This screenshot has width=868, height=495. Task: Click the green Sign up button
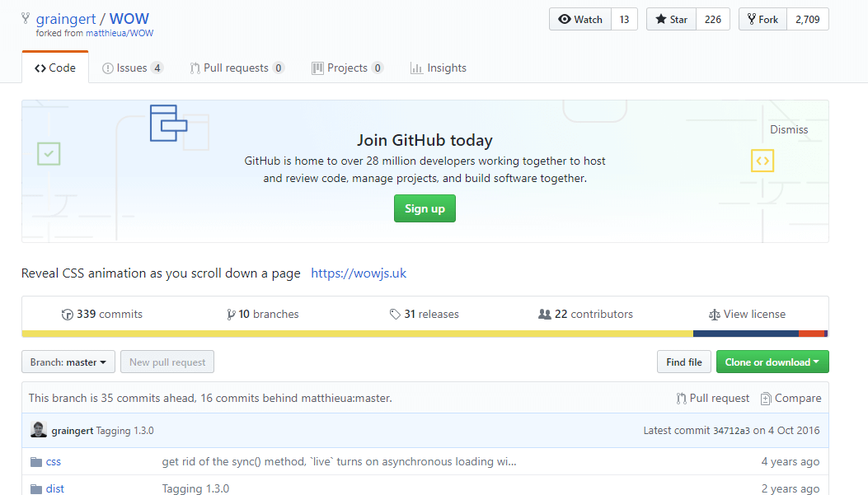coord(425,208)
